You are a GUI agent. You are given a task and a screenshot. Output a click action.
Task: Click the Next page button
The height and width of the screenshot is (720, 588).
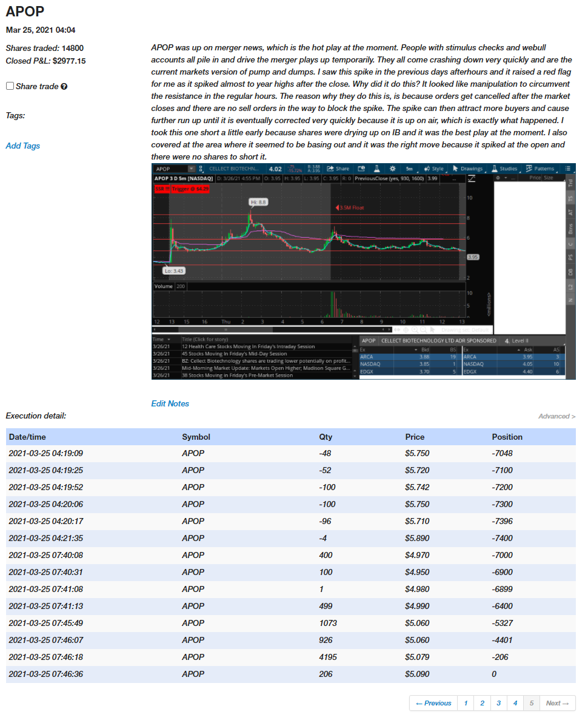pyautogui.click(x=557, y=703)
